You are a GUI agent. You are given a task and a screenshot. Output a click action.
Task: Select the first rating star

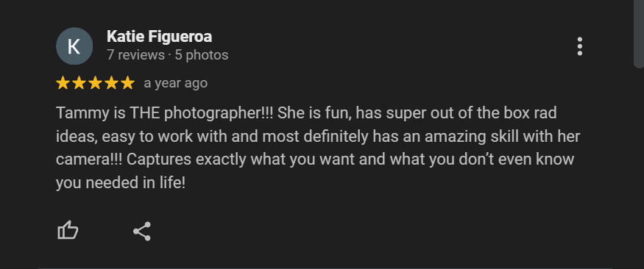63,83
